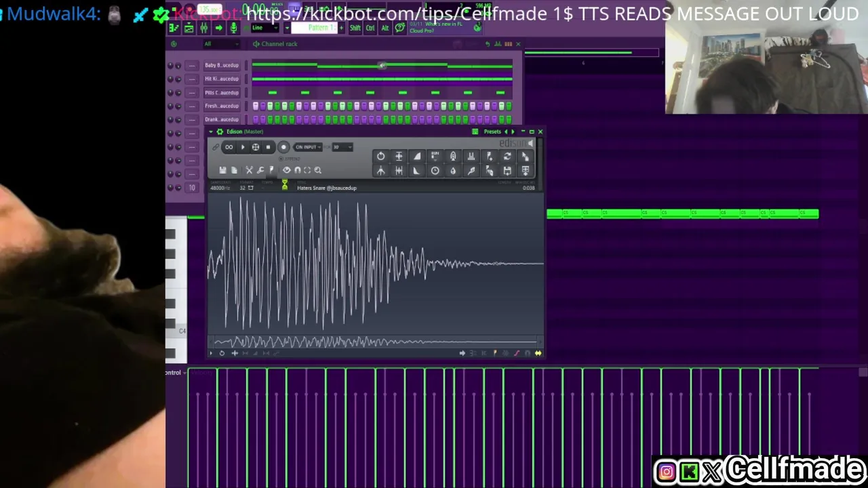Viewport: 868px width, 488px height.
Task: Click Edison select-all brackets icon
Action: [307, 170]
